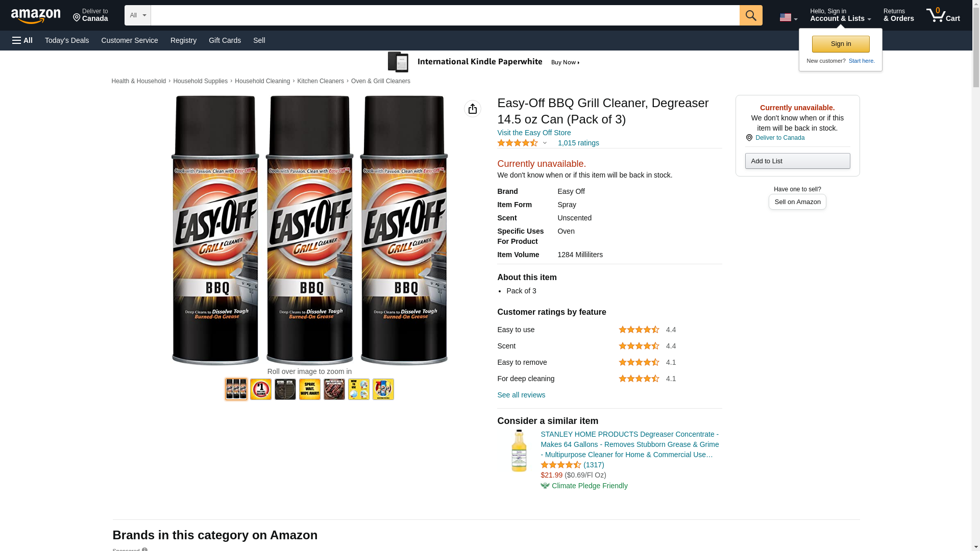Open the shopping cart
This screenshot has width=980, height=551.
click(943, 15)
